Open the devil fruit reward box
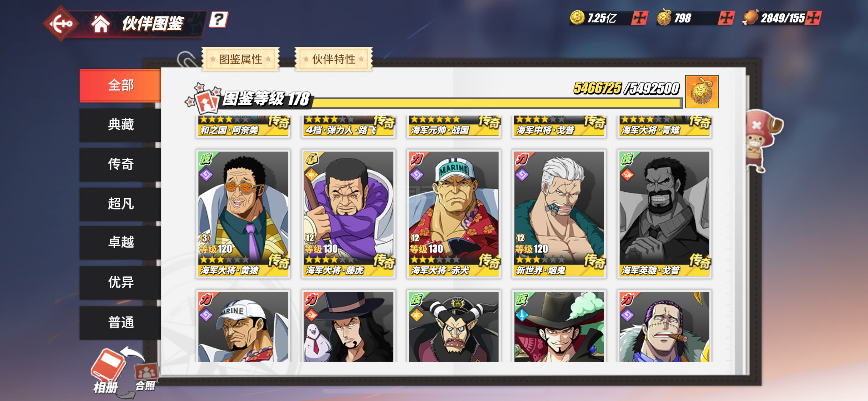The image size is (868, 401). coord(701,92)
